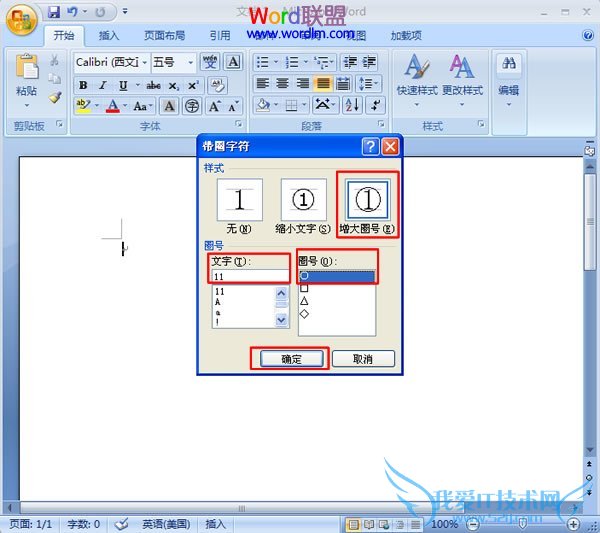This screenshot has width=600, height=533.
Task: Open the phonetic guide (wén) tool
Action: tap(210, 62)
